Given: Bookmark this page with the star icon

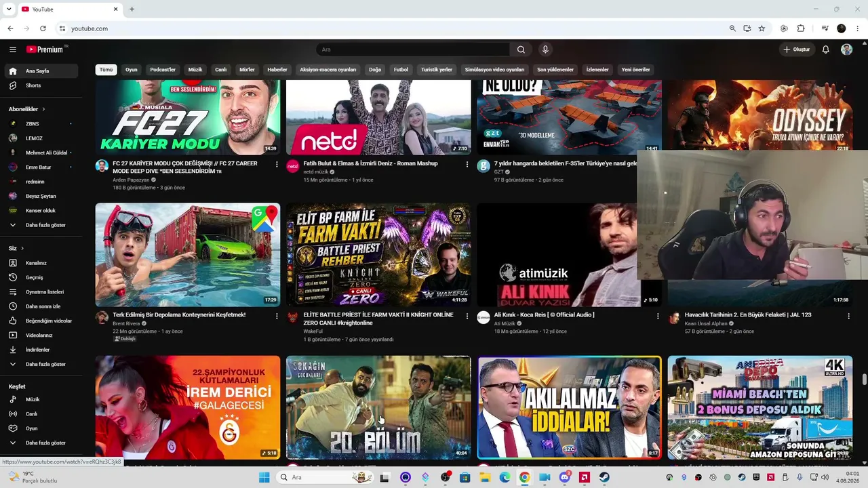Looking at the screenshot, I should pos(762,28).
